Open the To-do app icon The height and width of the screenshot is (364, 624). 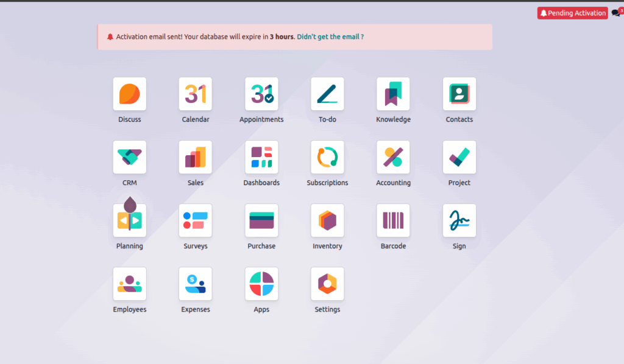pos(327,94)
